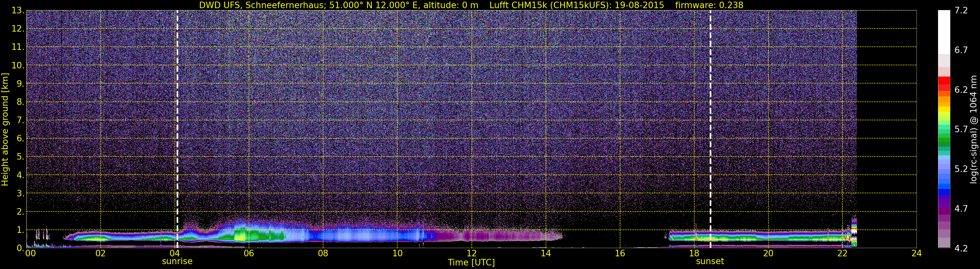Click the colorbar value label '6.2'

pyautogui.click(x=961, y=90)
